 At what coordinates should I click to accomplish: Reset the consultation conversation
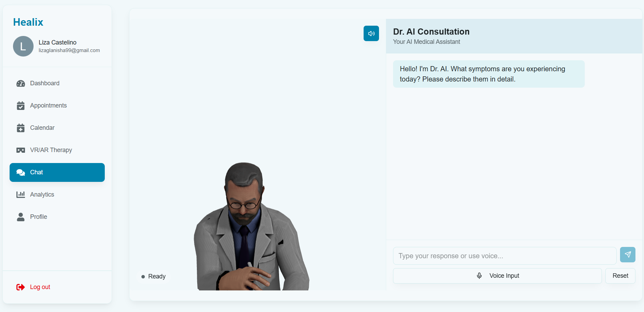620,276
